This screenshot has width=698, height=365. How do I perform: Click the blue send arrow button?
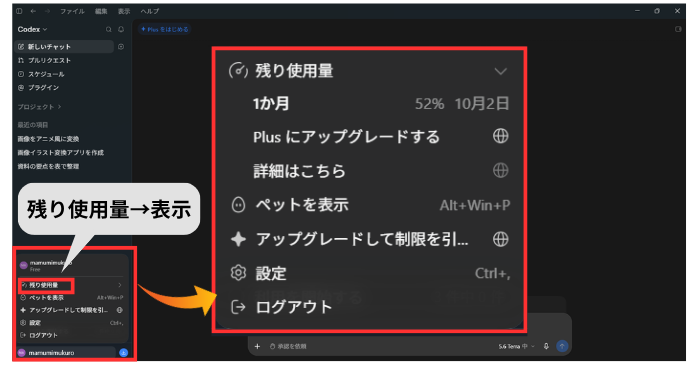(x=562, y=346)
